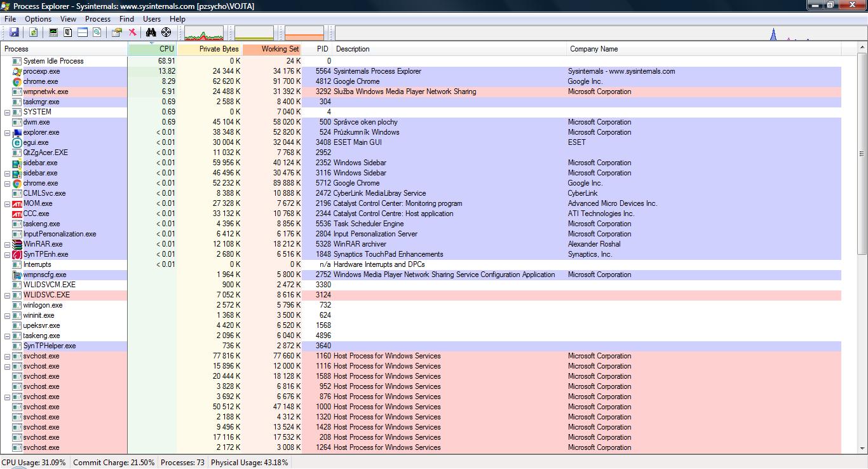868x469 pixels.
Task: Click the Working Set column header
Action: pyautogui.click(x=272, y=49)
